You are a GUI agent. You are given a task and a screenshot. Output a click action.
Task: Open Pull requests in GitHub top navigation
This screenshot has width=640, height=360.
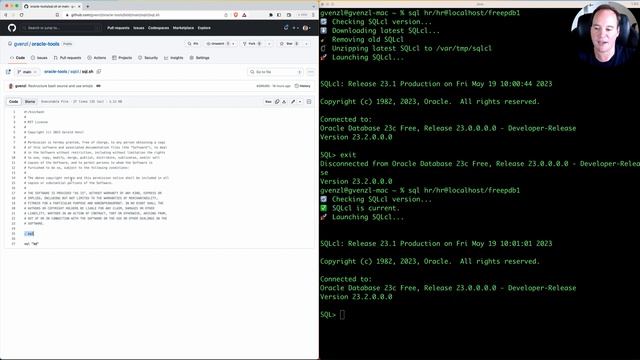[118, 28]
